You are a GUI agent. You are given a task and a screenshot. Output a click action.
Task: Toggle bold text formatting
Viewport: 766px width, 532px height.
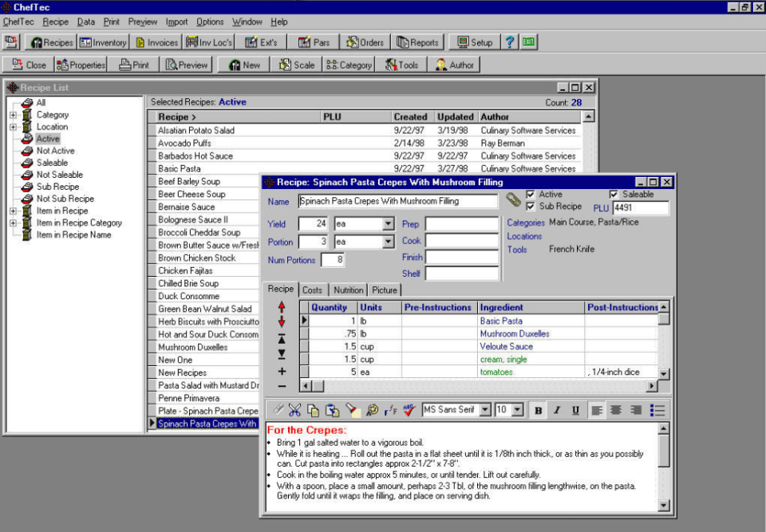tap(539, 410)
